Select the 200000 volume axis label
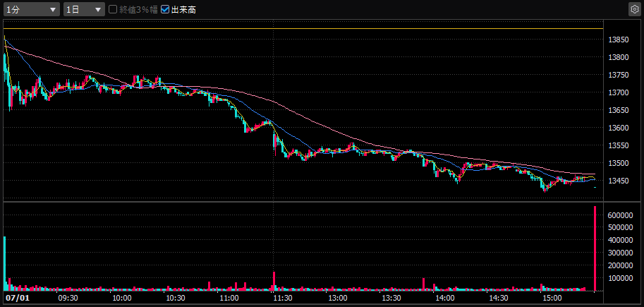This screenshot has height=307, width=644. click(621, 265)
